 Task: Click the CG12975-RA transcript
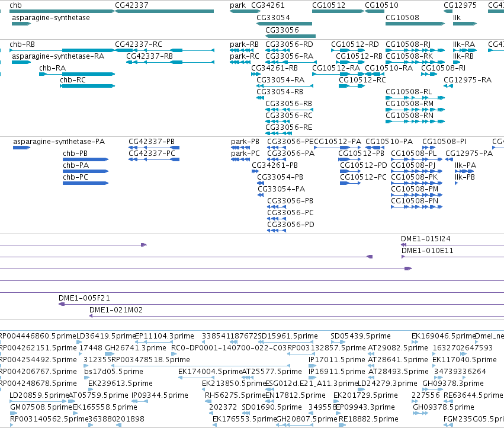(448, 86)
